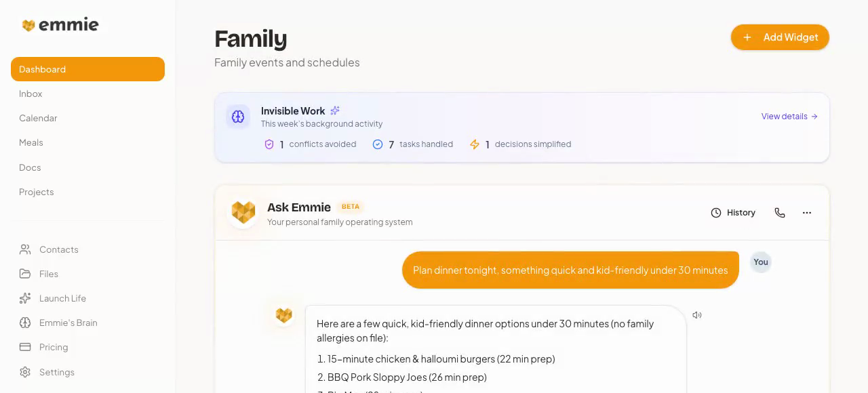The width and height of the screenshot is (868, 393).
Task: Click the Add Widget button
Action: (780, 37)
